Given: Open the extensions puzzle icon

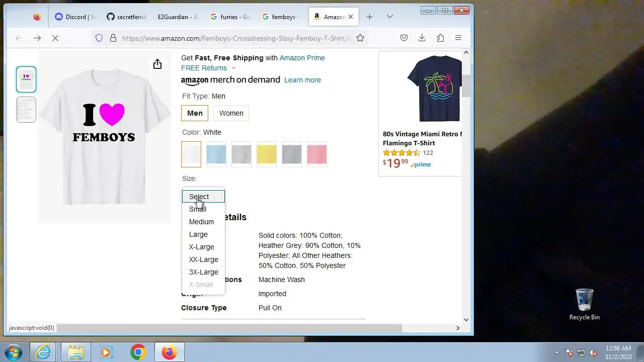Looking at the screenshot, I should (440, 38).
